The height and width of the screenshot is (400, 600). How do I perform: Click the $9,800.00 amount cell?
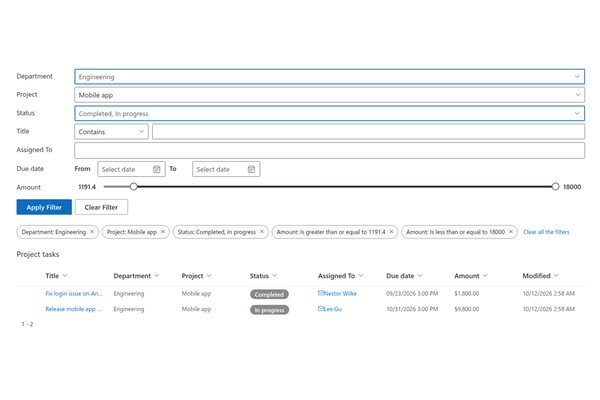point(466,309)
